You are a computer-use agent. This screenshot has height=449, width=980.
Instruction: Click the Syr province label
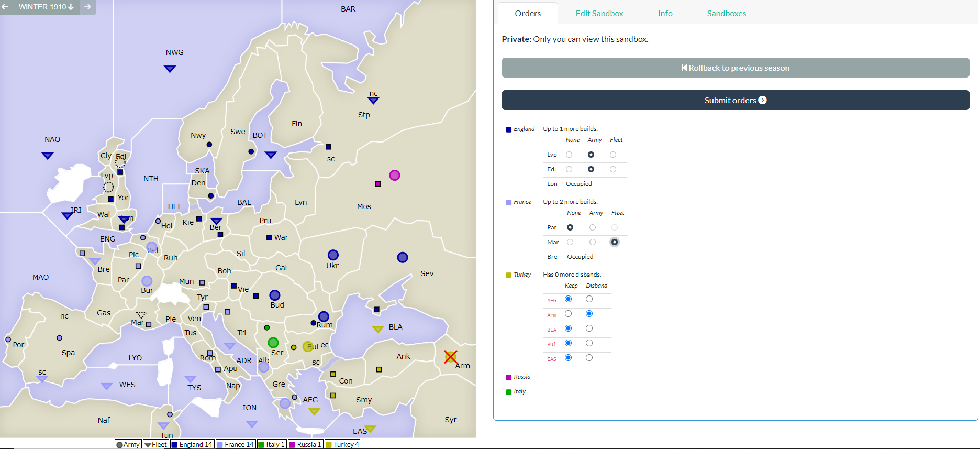pyautogui.click(x=451, y=420)
